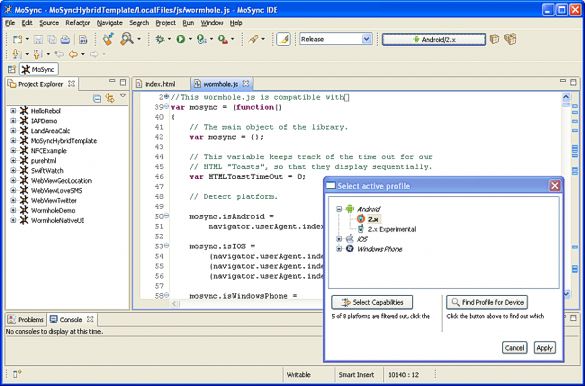Click Apply in Select active profile dialog

(544, 348)
